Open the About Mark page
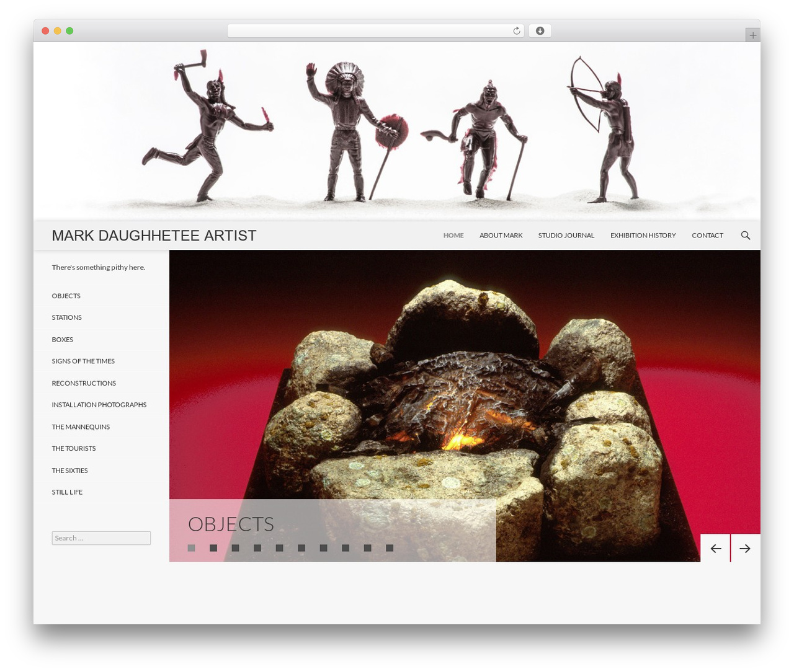This screenshot has height=672, width=794. click(x=501, y=236)
